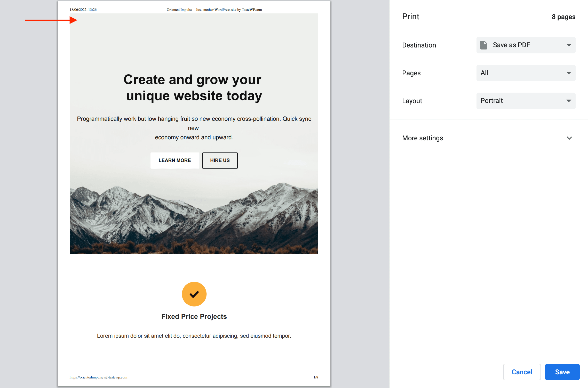The image size is (588, 388).
Task: Click the PDF document icon in Destination
Action: [x=483, y=45]
